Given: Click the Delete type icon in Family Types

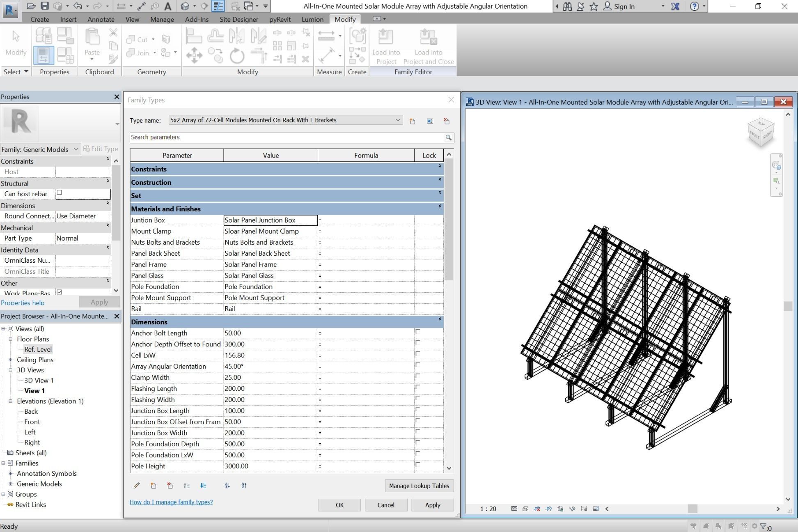Looking at the screenshot, I should point(447,121).
